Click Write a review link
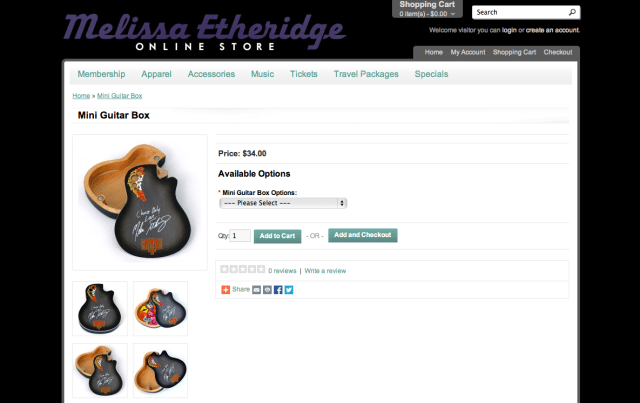 325,271
